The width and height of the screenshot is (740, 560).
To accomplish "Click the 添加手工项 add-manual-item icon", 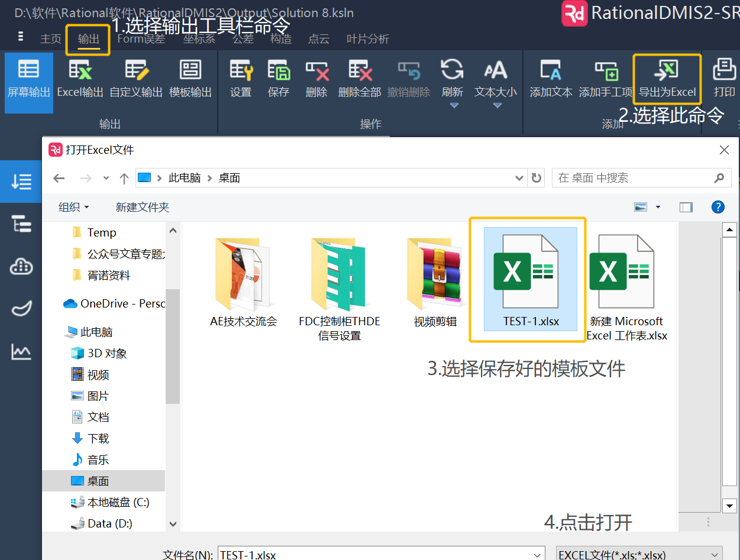I will tap(606, 79).
